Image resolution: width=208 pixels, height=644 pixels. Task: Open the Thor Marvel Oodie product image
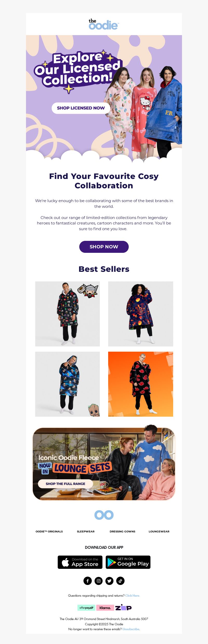(68, 314)
